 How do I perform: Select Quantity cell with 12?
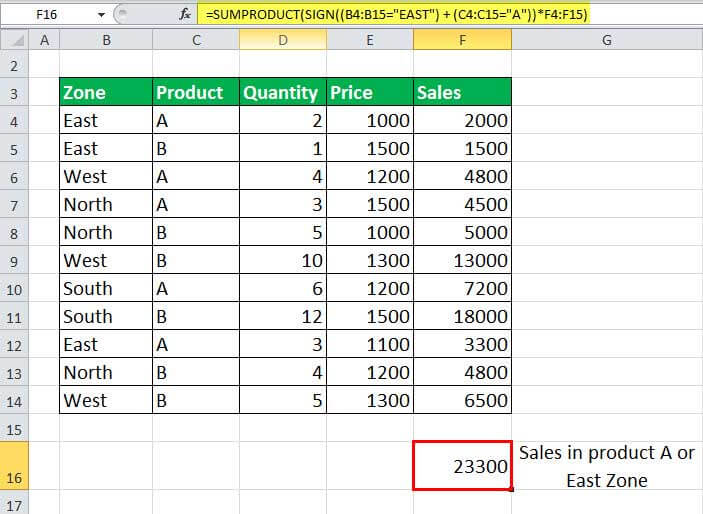pyautogui.click(x=283, y=316)
